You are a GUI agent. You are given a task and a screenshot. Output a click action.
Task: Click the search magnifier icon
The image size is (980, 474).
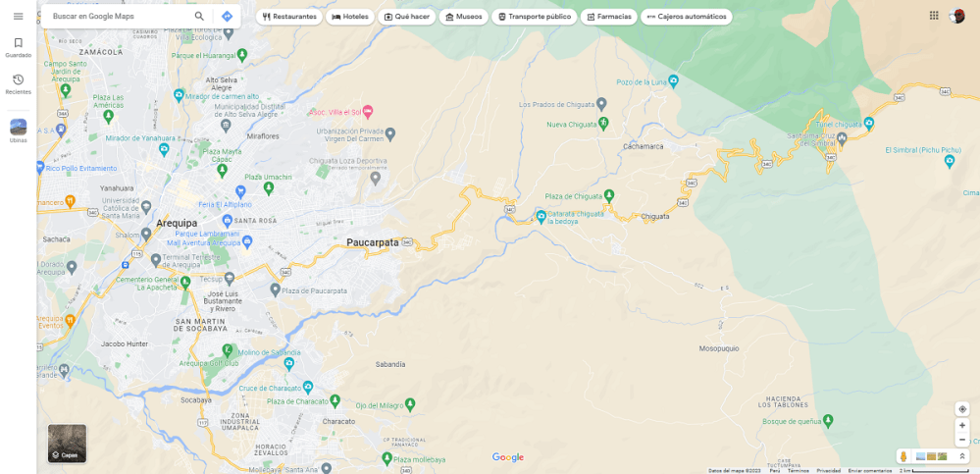(x=199, y=17)
